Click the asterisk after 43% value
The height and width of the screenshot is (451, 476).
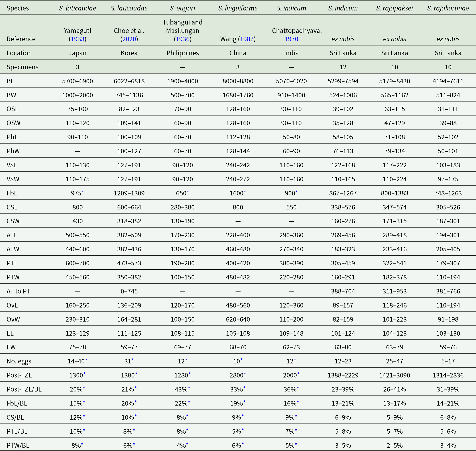[189, 387]
